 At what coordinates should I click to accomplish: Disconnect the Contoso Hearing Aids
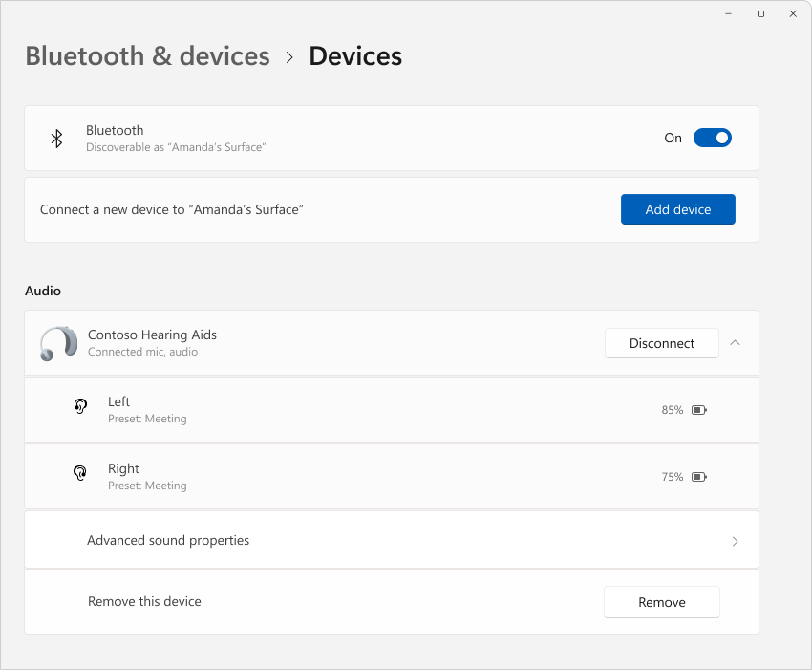tap(662, 343)
